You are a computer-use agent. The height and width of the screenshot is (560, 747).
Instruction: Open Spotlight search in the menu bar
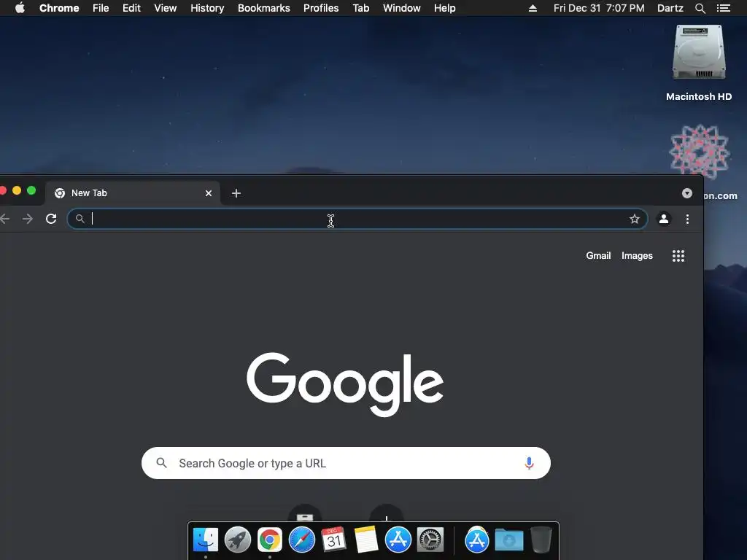pos(700,8)
